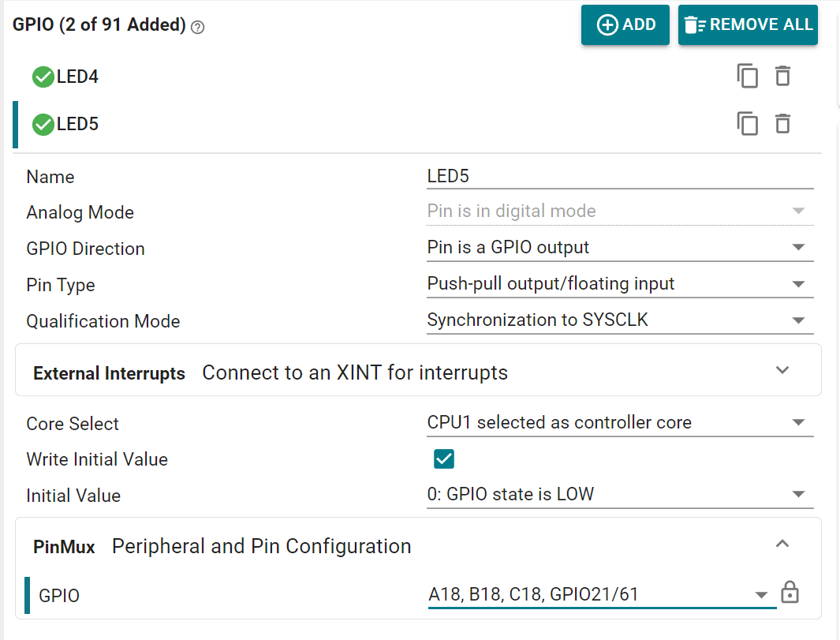Viewport: 840px width, 640px height.
Task: Duplicate the LED4 GPIO instance
Action: (747, 77)
